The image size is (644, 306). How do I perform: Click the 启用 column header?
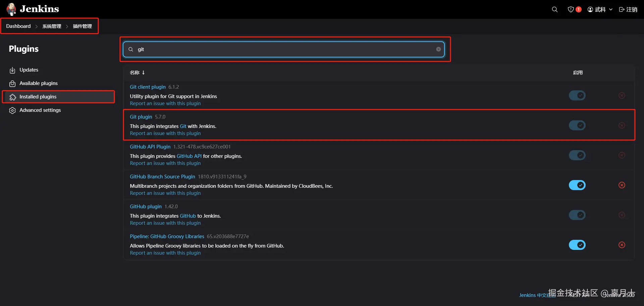pyautogui.click(x=578, y=73)
